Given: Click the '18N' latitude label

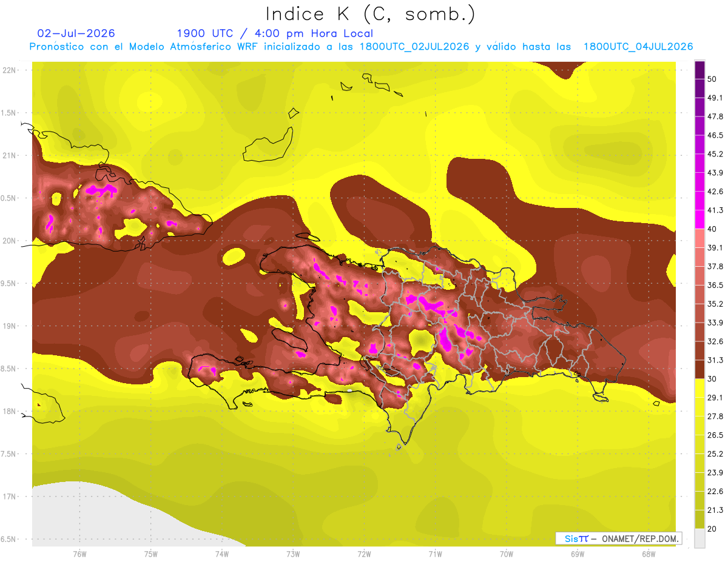Looking at the screenshot, I should (10, 411).
